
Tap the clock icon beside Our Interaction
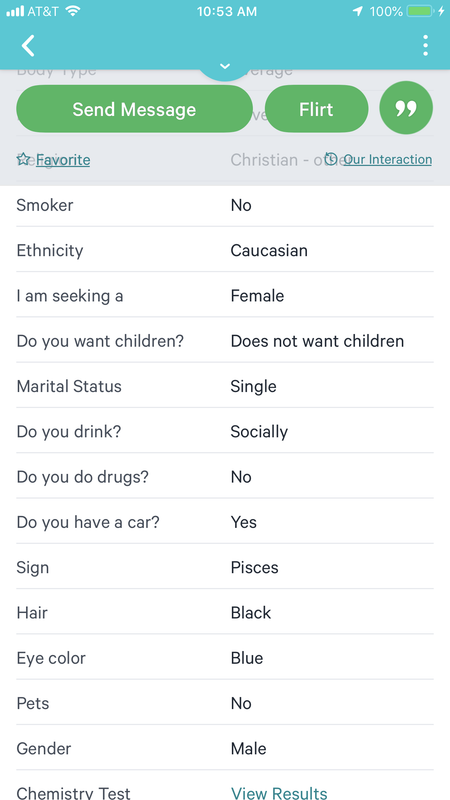[x=331, y=159]
